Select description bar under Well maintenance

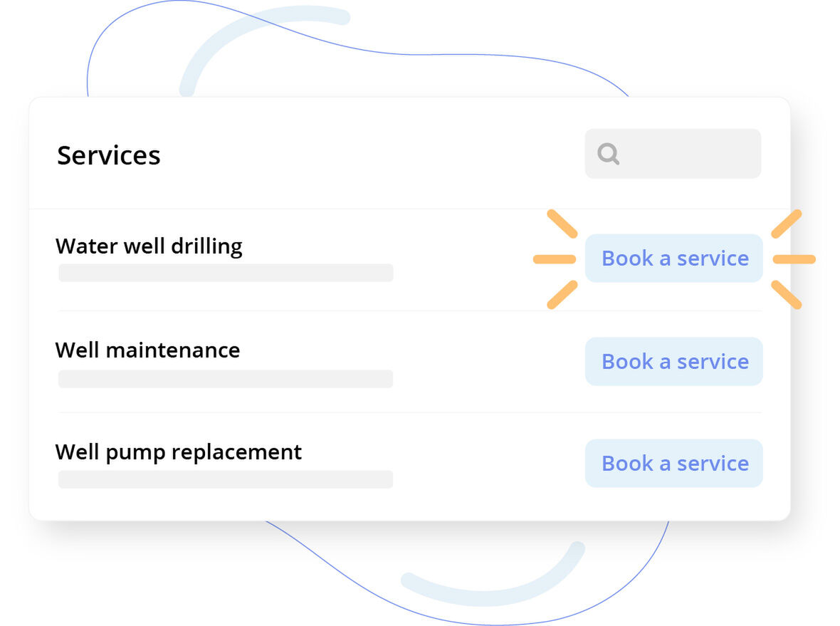click(226, 379)
